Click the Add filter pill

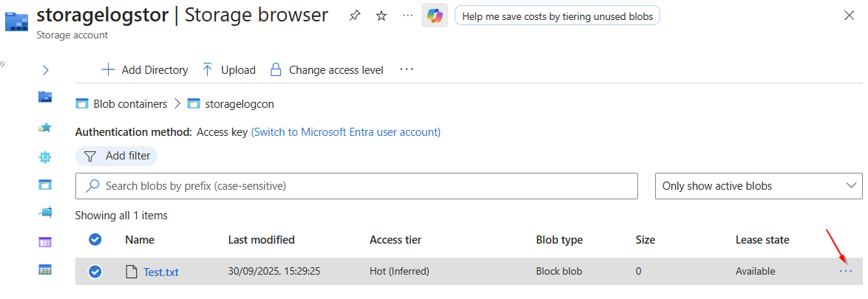pyautogui.click(x=117, y=156)
